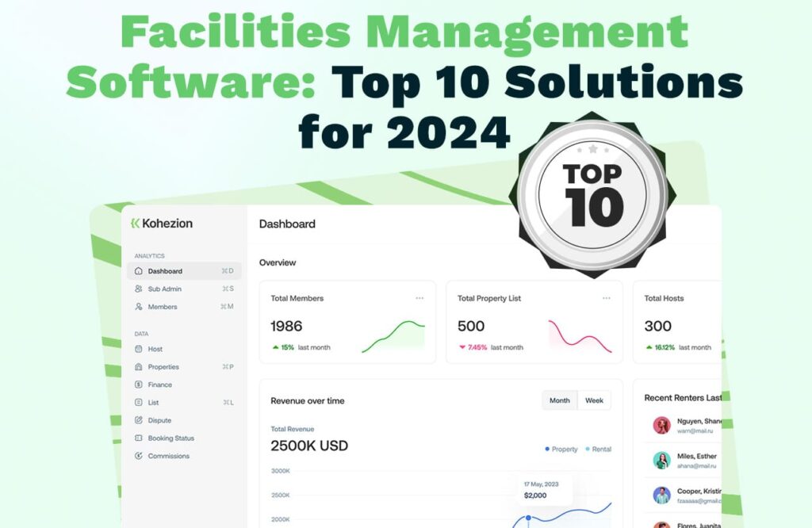This screenshot has width=812, height=528.
Task: Click the Host calendar icon
Action: 138,349
